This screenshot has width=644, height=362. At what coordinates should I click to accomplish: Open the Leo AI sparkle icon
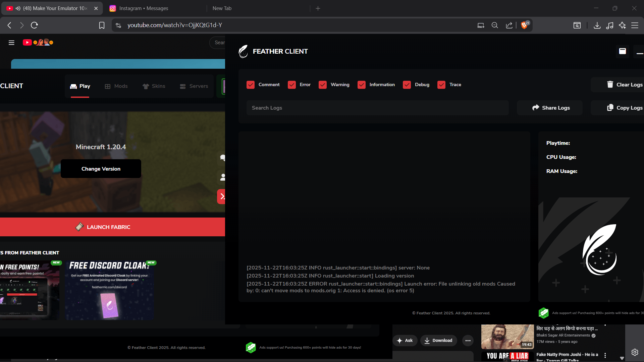623,25
